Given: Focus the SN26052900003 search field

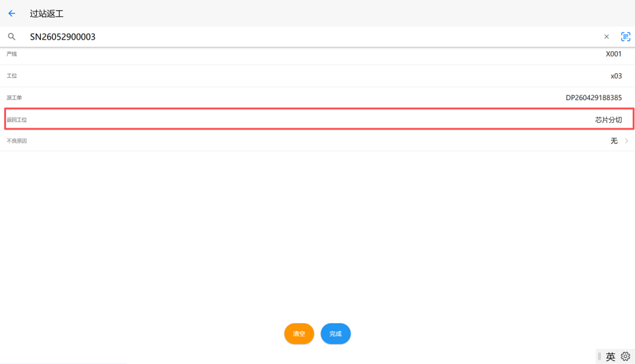Looking at the screenshot, I should click(312, 37).
